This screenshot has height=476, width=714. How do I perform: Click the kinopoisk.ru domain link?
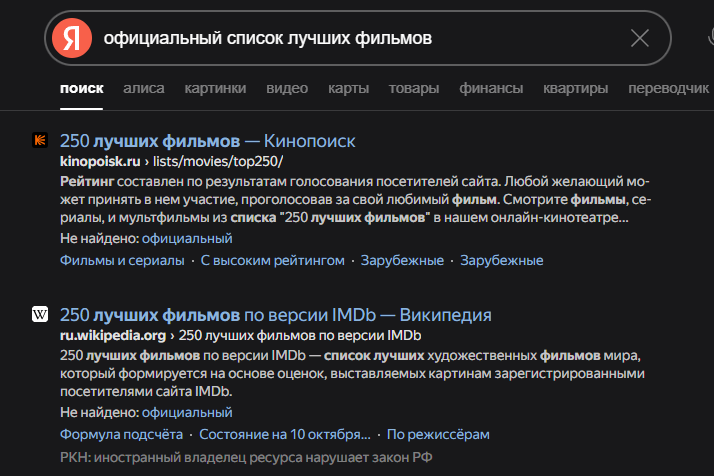pyautogui.click(x=100, y=161)
